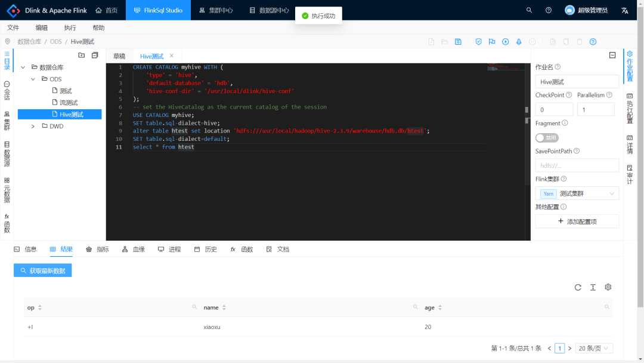The width and height of the screenshot is (644, 363).
Task: Open the 执行配置 right sidebar panel
Action: pos(630,108)
